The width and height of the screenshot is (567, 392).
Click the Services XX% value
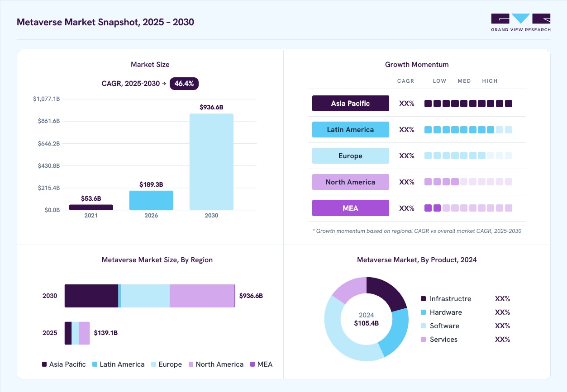coord(503,340)
